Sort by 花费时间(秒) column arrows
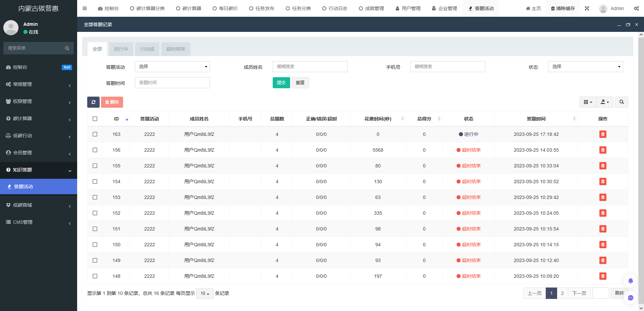 (402, 119)
